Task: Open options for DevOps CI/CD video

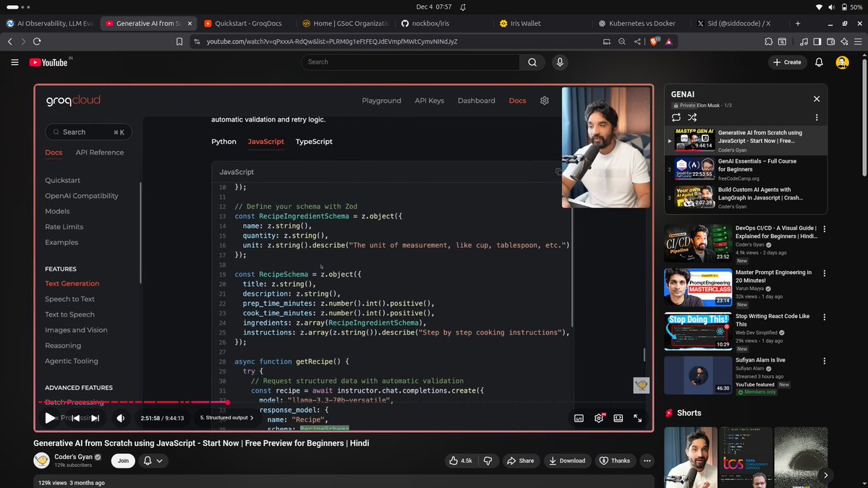Action: pos(825,228)
